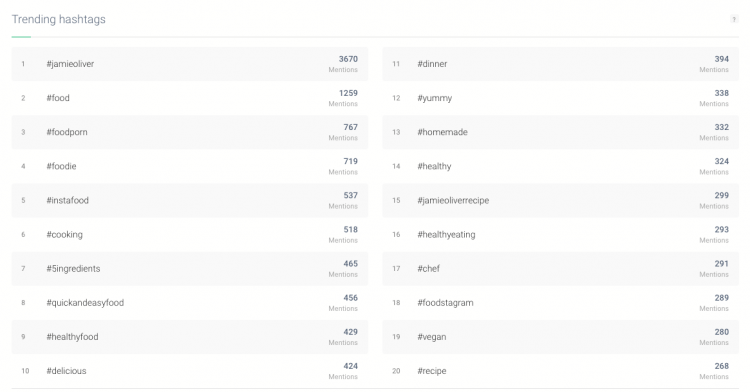Image resolution: width=750 pixels, height=392 pixels.
Task: Click the help question mark icon
Action: 734,20
